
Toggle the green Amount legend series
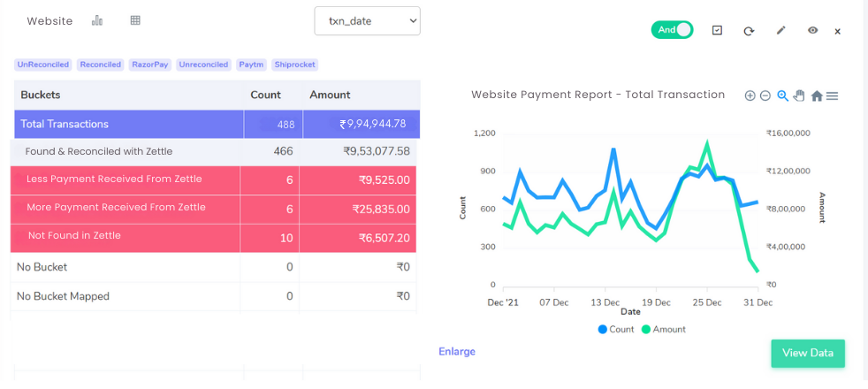pos(663,329)
